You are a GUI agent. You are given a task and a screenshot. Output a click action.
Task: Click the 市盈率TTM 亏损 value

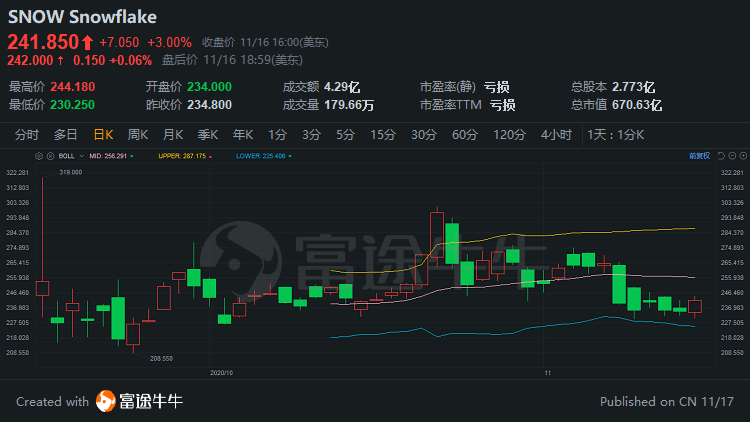tap(502, 105)
